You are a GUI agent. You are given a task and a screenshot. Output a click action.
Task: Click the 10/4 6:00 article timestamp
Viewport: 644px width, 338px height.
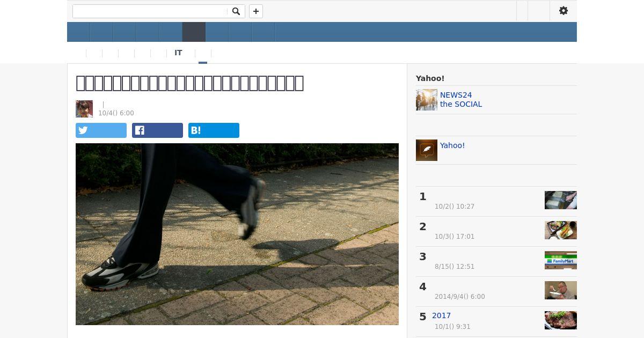click(x=116, y=113)
